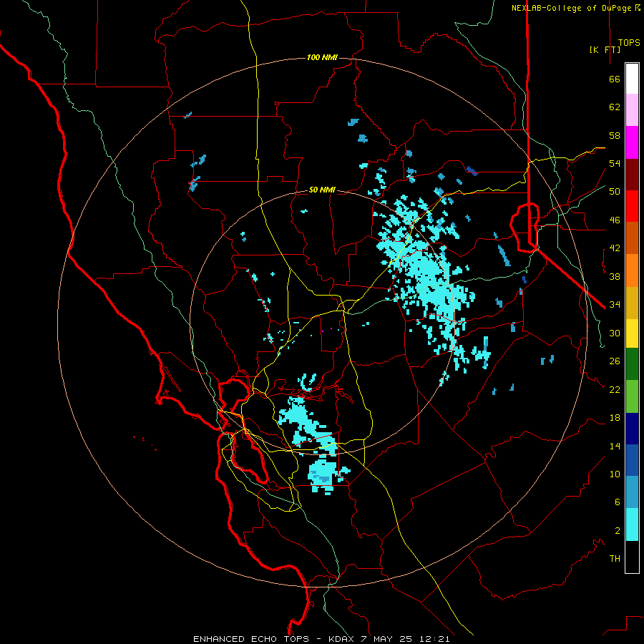Click the legend value '46'
The image size is (644, 644).
click(x=615, y=220)
